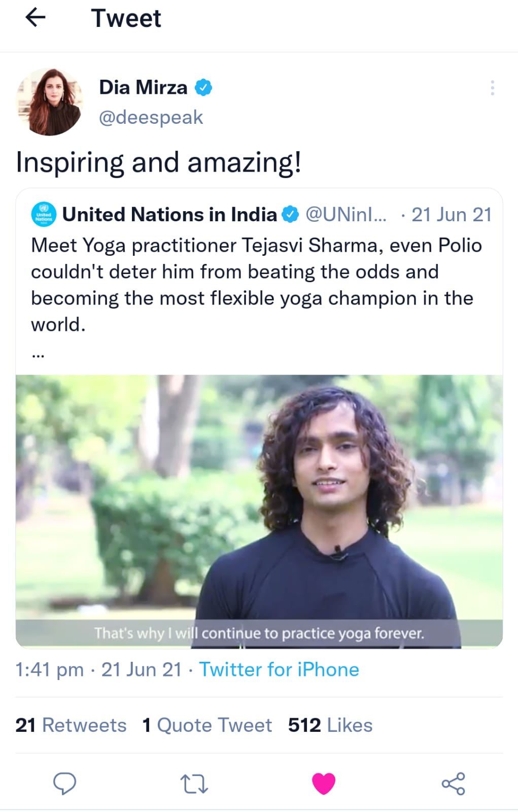View the 1 Quote Tweet list
This screenshot has height=812, width=518.
pyautogui.click(x=207, y=725)
